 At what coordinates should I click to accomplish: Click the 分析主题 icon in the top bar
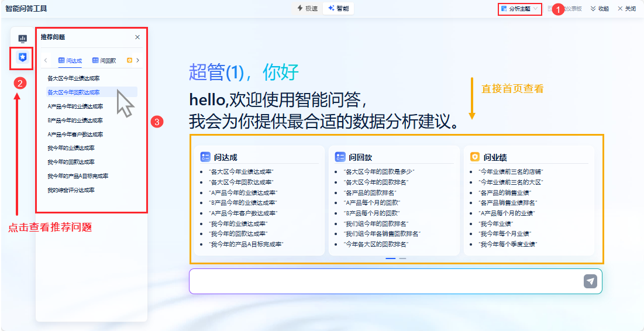pyautogui.click(x=504, y=9)
